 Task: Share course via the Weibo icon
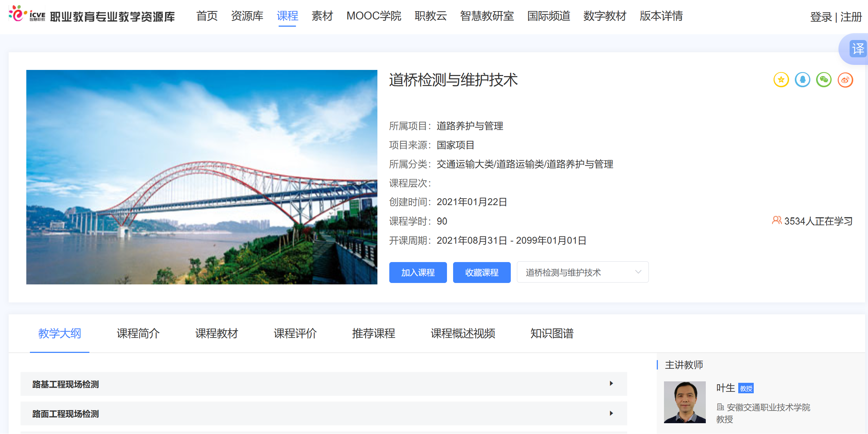point(845,80)
